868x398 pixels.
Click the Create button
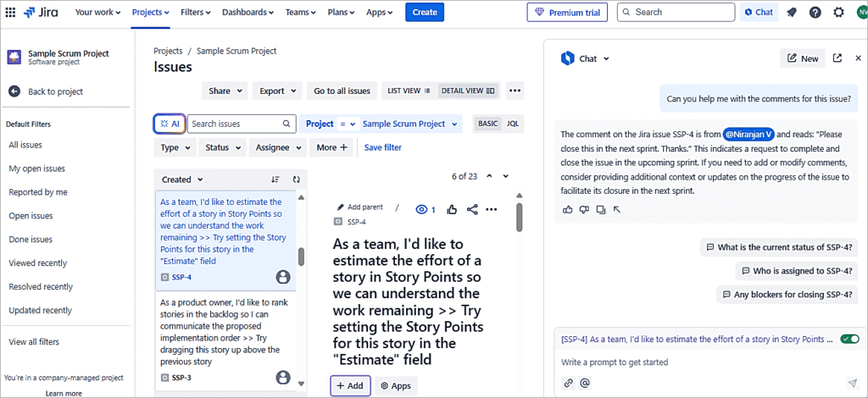(x=425, y=12)
